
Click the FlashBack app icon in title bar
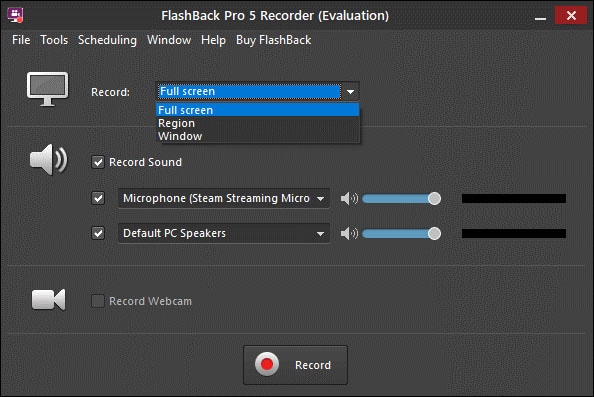coord(16,15)
